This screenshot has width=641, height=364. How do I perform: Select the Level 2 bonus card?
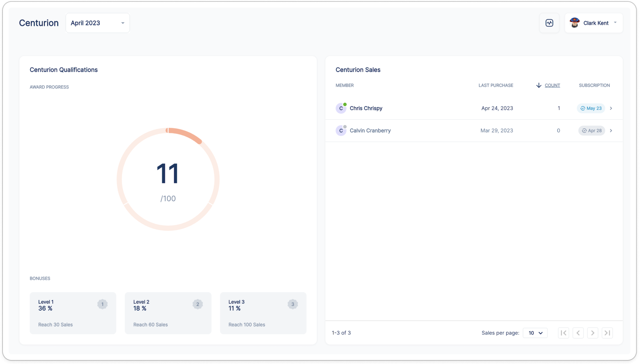pyautogui.click(x=168, y=313)
